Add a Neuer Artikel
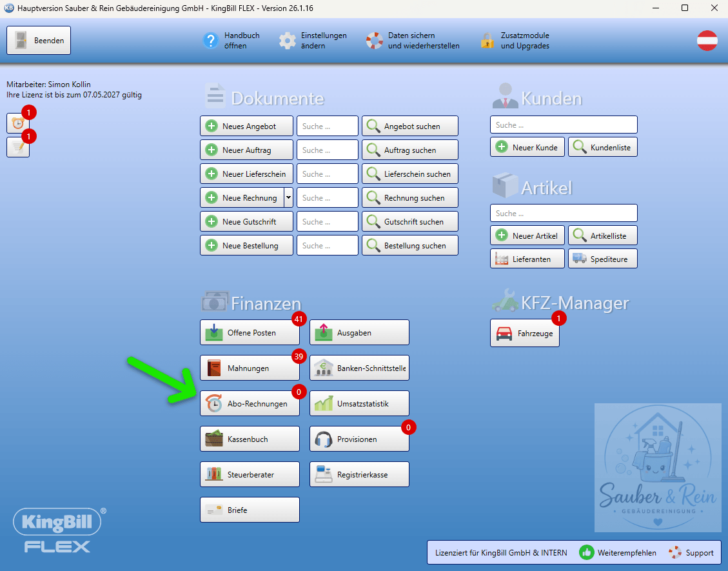Screen dimensions: 728x571 coord(527,235)
